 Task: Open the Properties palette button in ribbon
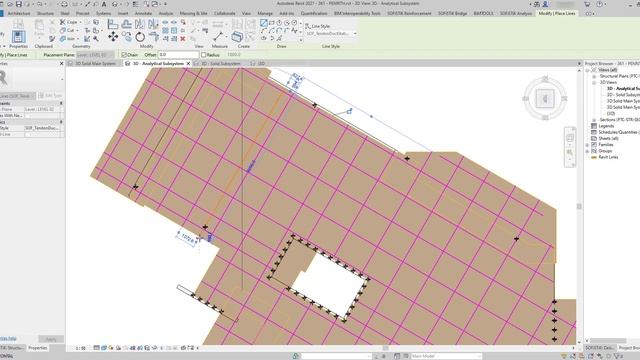[18, 37]
